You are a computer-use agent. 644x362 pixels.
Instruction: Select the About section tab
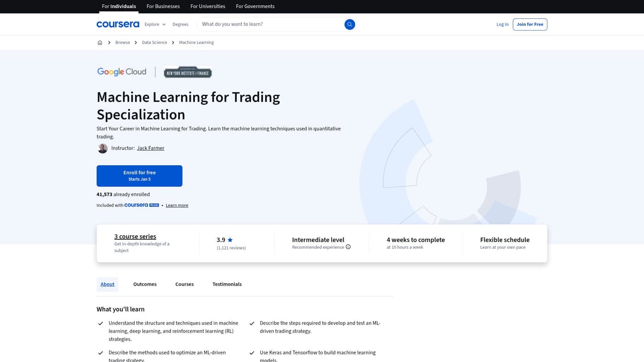pyautogui.click(x=107, y=284)
